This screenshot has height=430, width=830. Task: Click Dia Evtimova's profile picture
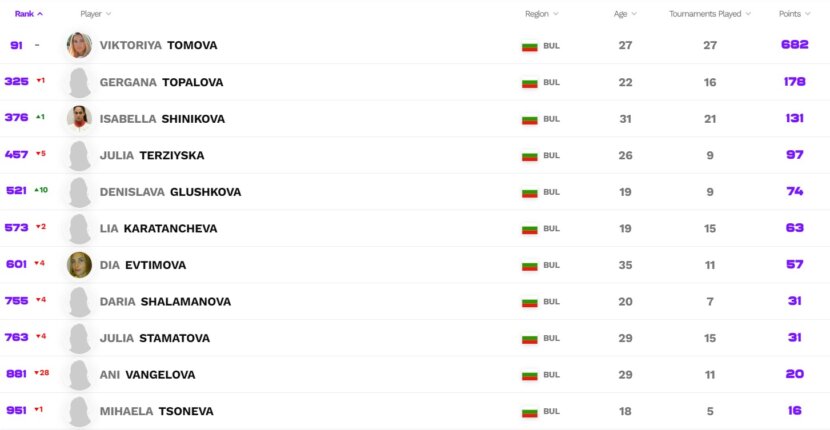[x=79, y=265]
